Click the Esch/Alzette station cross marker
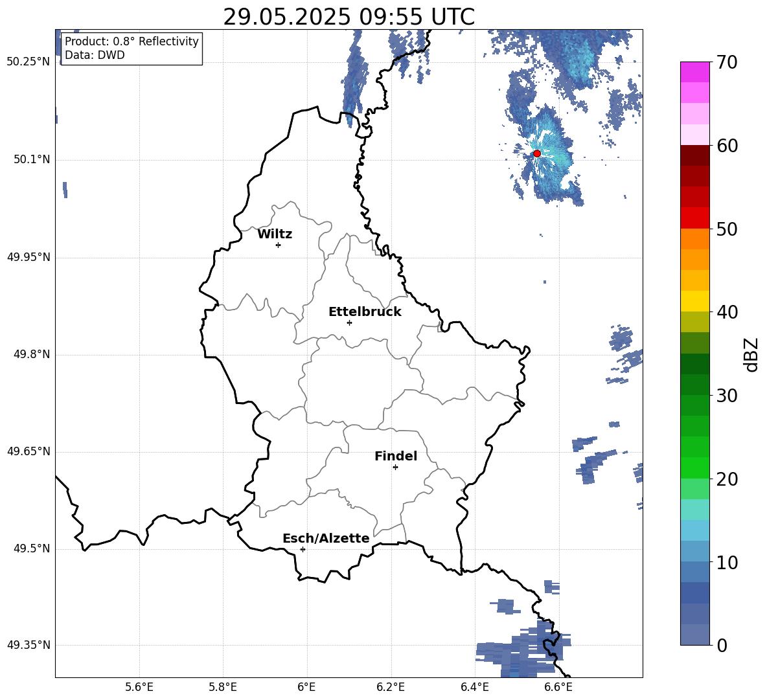Screen dimensions: 767x700 303,549
